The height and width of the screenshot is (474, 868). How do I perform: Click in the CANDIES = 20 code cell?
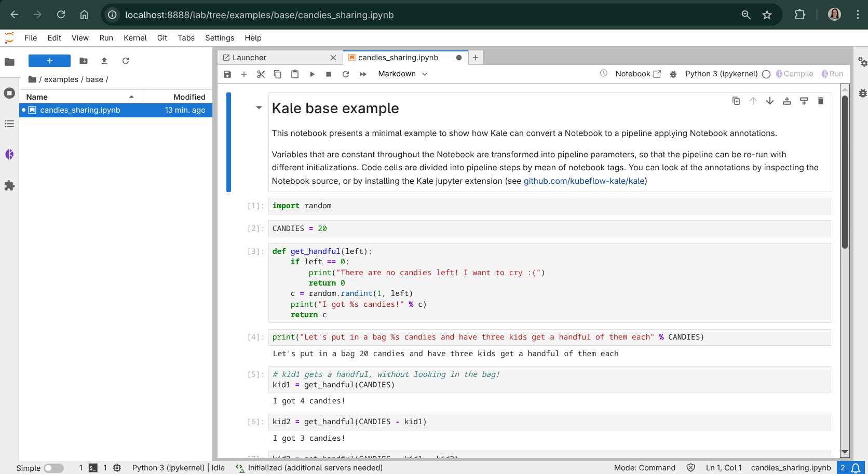pos(549,228)
